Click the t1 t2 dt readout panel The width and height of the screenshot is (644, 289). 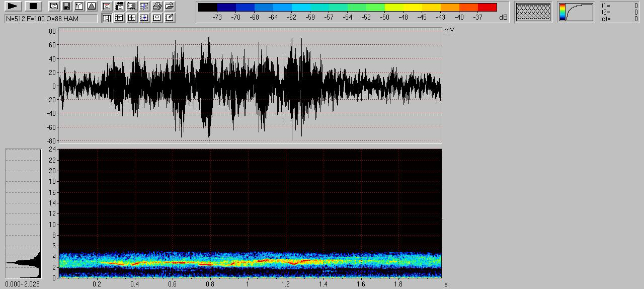coord(619,12)
